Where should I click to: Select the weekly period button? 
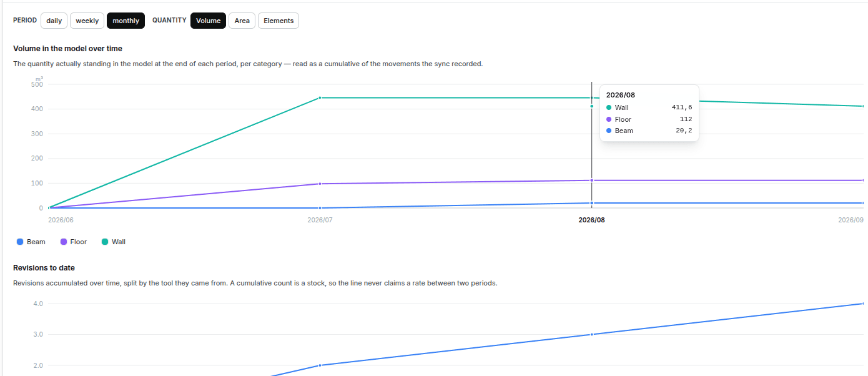pyautogui.click(x=87, y=21)
